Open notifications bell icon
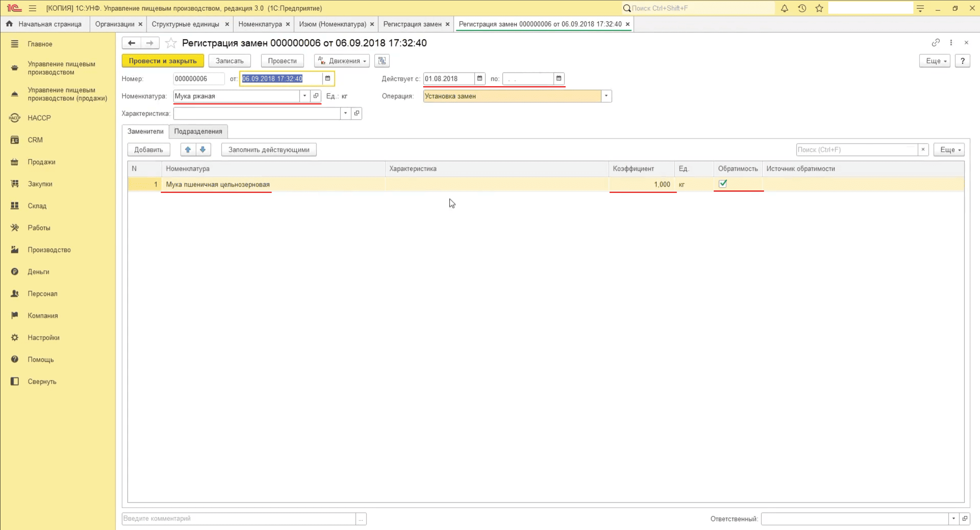 point(784,8)
